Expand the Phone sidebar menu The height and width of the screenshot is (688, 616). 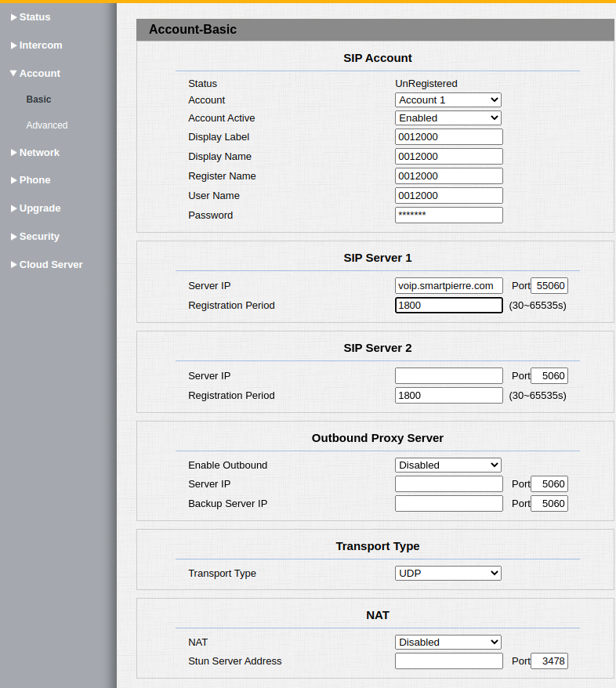34,180
